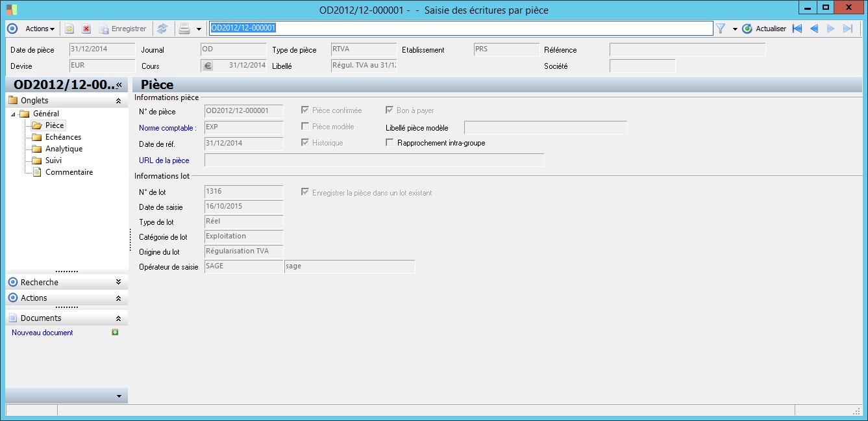Click the Actualiser refresh button
The height and width of the screenshot is (421, 868).
click(764, 29)
